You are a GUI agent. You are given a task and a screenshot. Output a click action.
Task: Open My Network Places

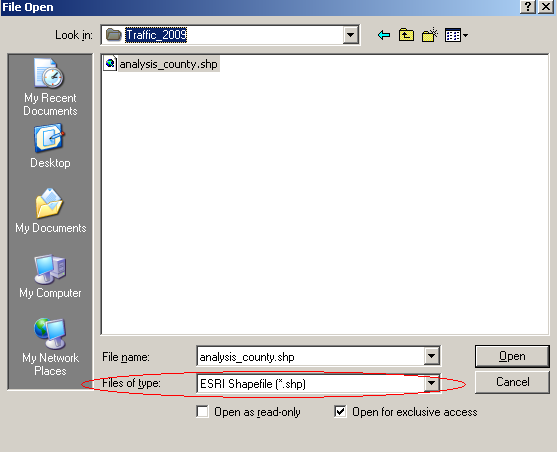tap(50, 347)
